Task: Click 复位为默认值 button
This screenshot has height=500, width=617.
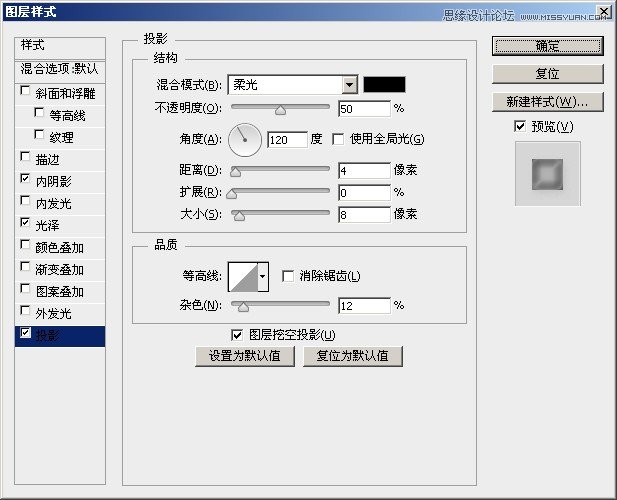Action: tap(353, 356)
